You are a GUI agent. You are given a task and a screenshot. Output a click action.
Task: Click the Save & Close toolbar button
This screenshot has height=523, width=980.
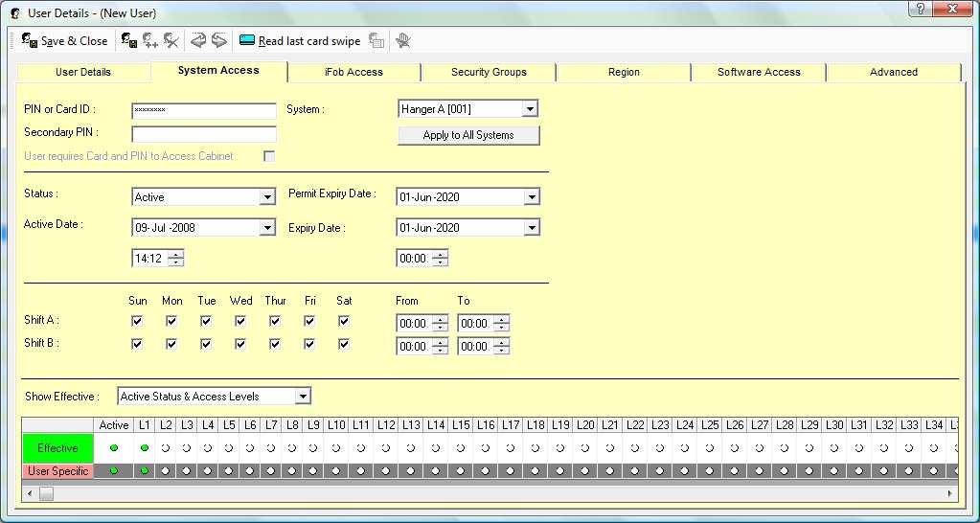64,41
